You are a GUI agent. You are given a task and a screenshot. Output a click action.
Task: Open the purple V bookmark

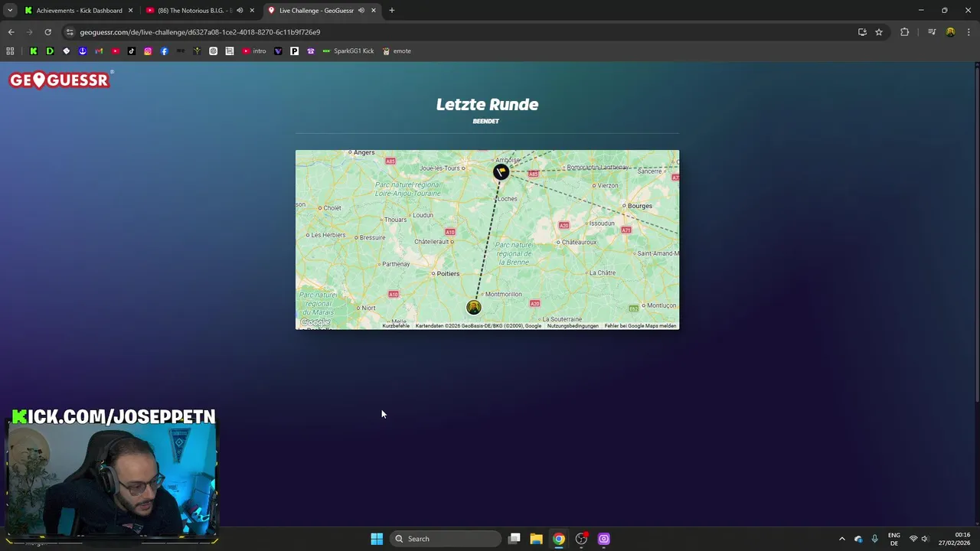278,51
